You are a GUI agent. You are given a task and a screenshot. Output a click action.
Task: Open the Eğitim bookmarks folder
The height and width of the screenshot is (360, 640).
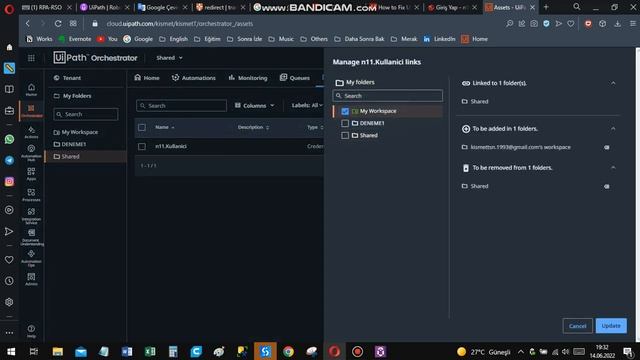coord(207,39)
